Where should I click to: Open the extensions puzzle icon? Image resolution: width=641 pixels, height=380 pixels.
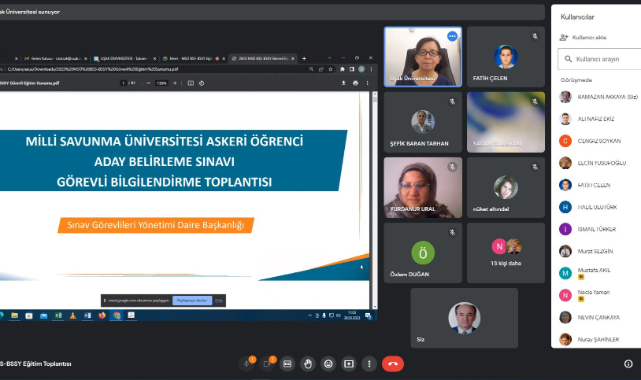point(342,69)
